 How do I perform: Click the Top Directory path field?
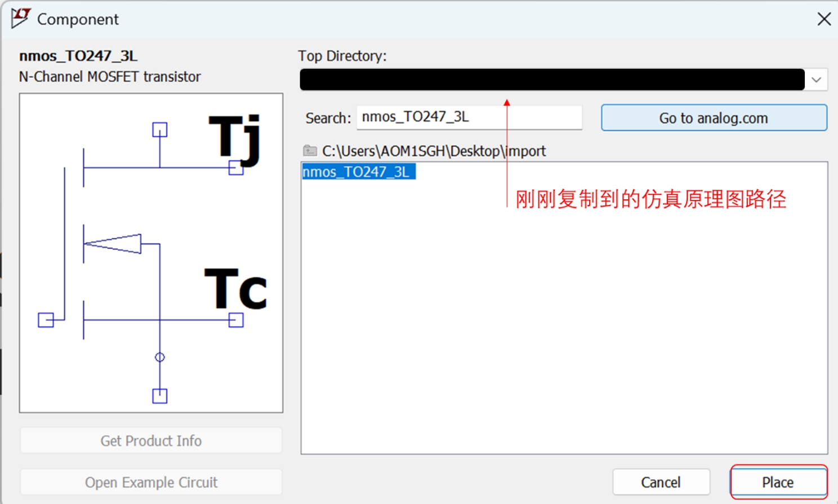click(x=552, y=80)
